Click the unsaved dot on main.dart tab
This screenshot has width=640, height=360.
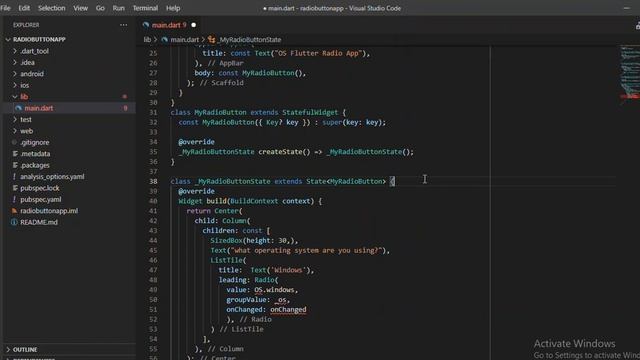coord(194,25)
